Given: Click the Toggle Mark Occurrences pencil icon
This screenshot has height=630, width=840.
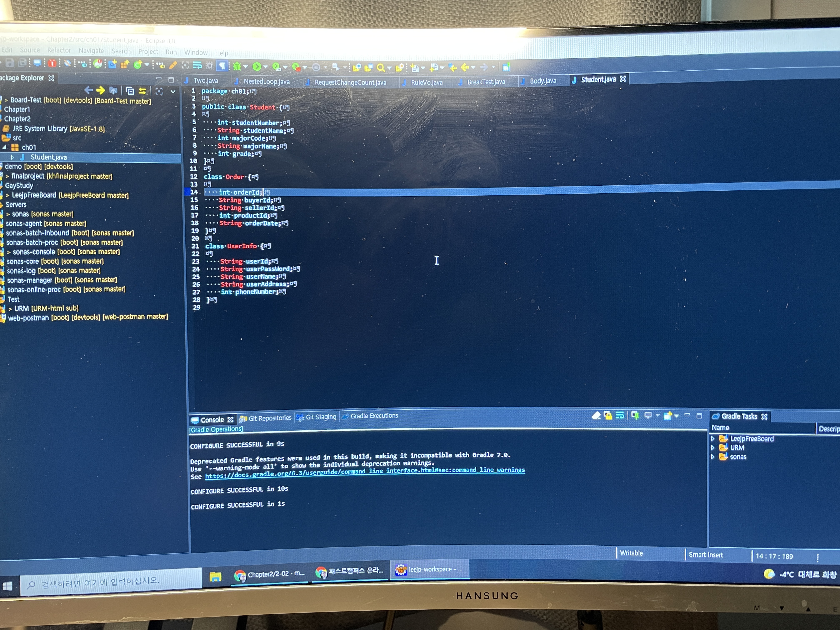Looking at the screenshot, I should click(x=173, y=65).
